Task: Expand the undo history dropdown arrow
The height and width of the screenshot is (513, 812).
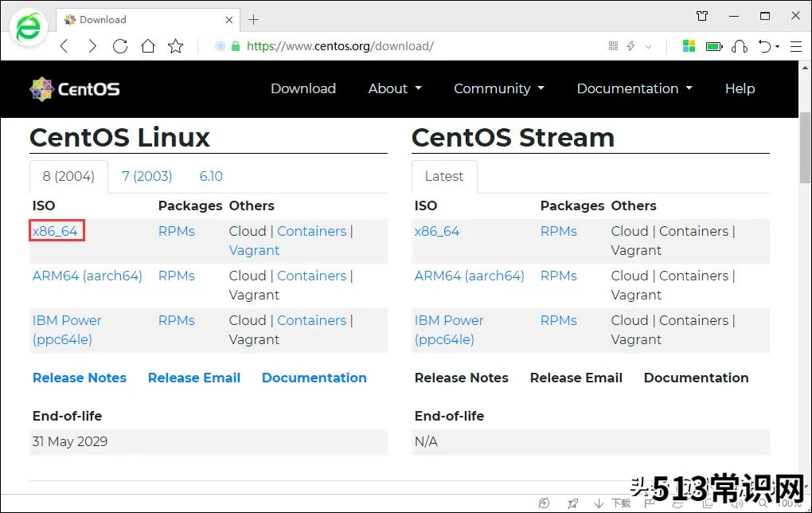Action: pos(777,47)
